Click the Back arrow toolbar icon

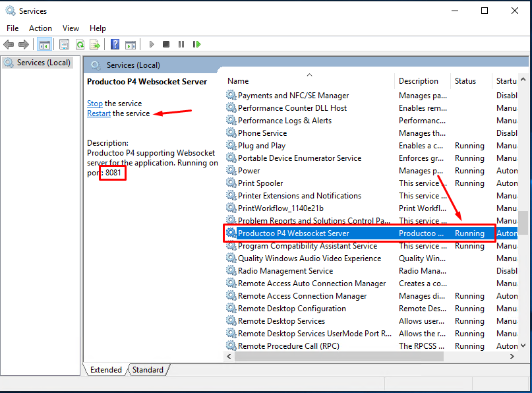[9, 44]
